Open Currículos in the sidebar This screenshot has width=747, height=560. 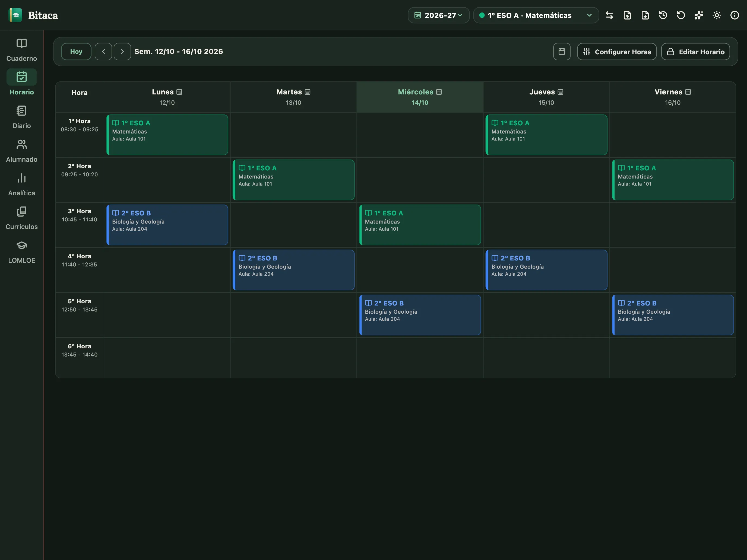point(22,218)
